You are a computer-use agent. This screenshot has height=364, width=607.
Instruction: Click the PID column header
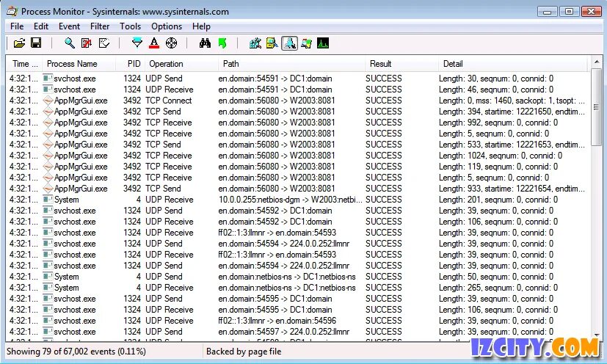(131, 64)
